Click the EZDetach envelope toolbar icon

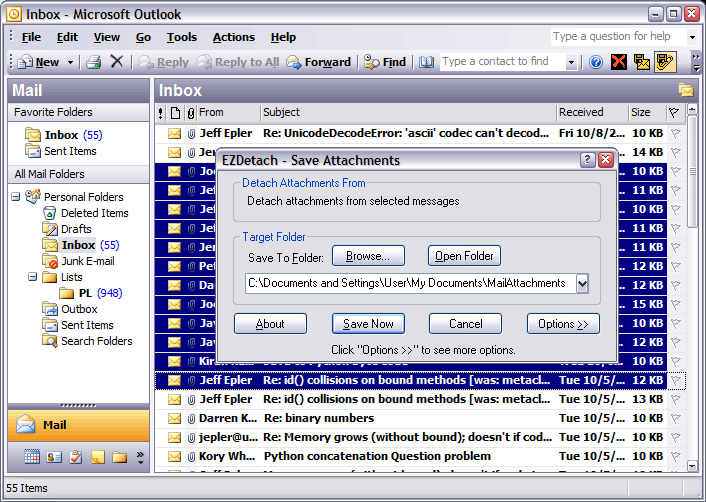click(642, 62)
